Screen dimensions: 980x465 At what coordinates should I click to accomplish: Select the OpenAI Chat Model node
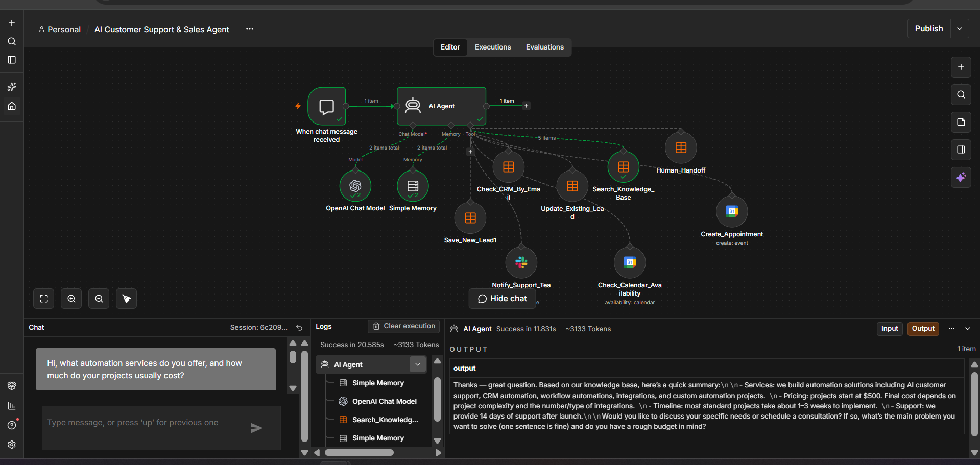pos(355,186)
